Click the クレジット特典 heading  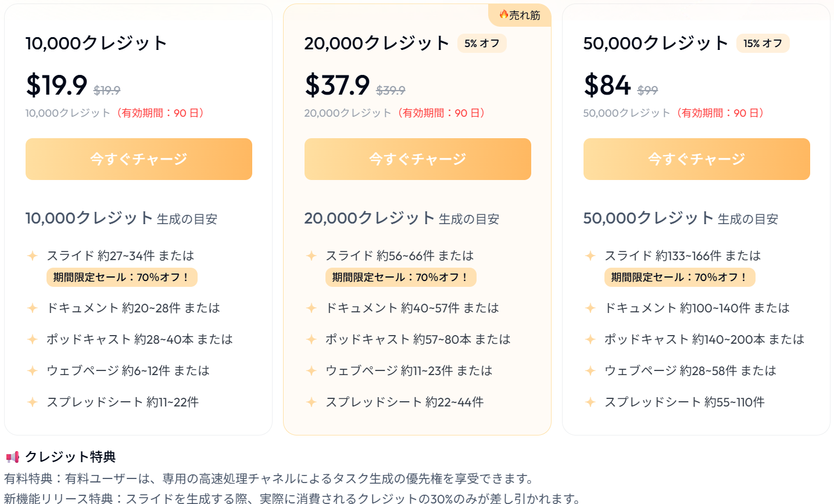point(70,457)
